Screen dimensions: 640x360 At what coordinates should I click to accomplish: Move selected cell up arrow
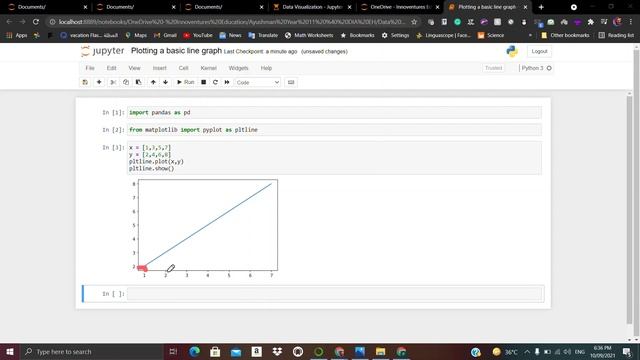pos(153,82)
